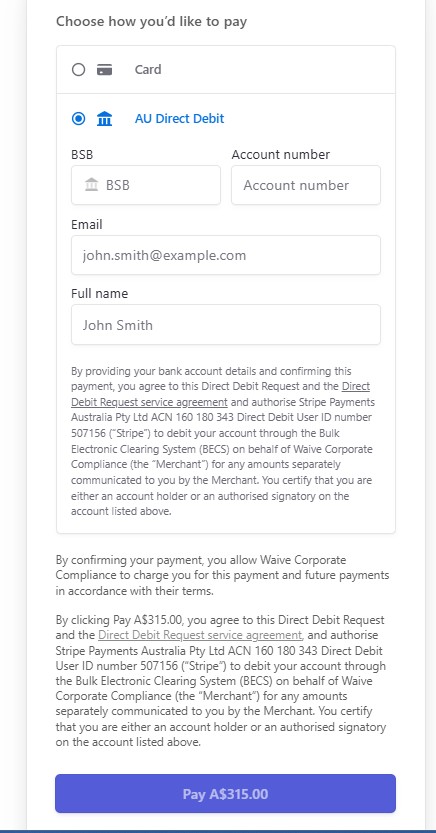Click the 'By confirming your payment' paragraph
This screenshot has height=833, width=436.
[223, 575]
